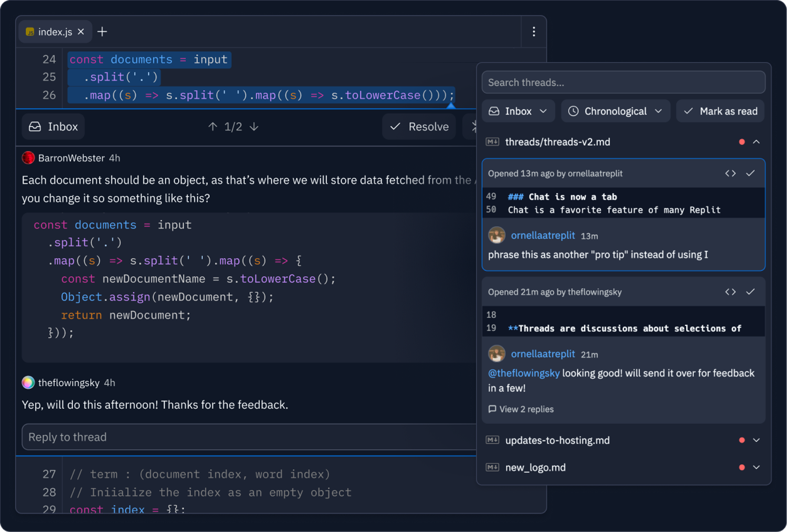Screen dimensions: 787x532
Task: Resolve the 21m ago thread with checkmark
Action: coord(751,292)
